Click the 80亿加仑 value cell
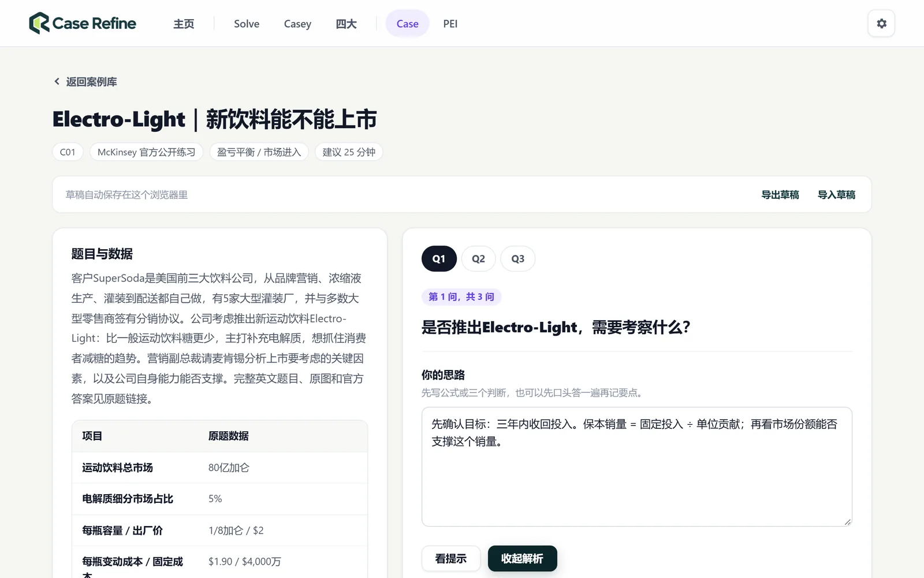This screenshot has width=924, height=578. click(x=229, y=468)
